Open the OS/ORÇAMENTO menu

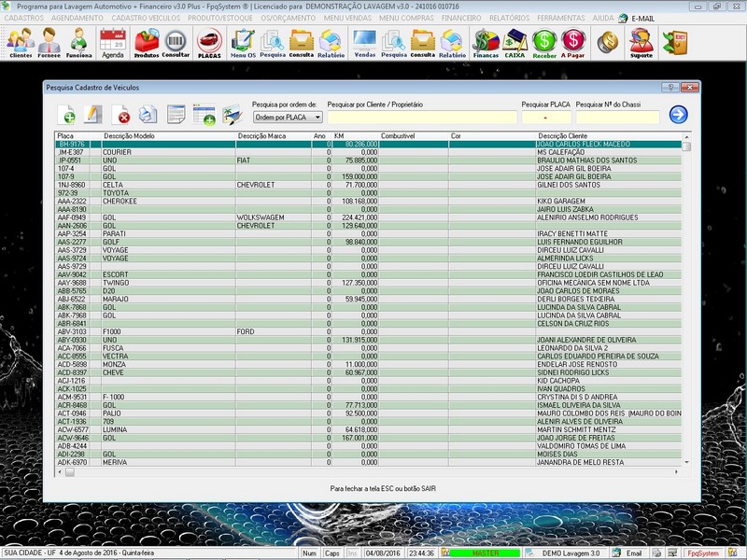click(x=289, y=18)
